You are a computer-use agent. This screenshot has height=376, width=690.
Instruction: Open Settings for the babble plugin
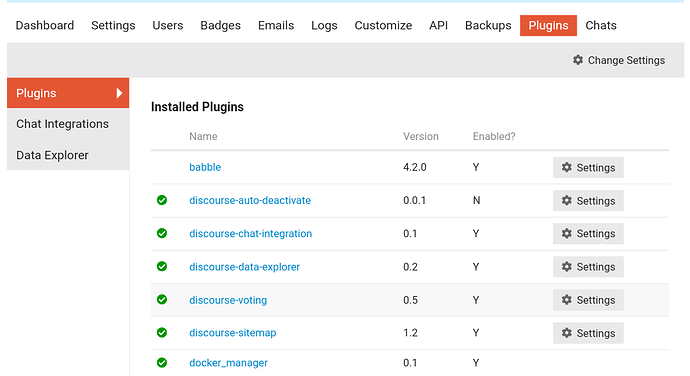coord(588,167)
